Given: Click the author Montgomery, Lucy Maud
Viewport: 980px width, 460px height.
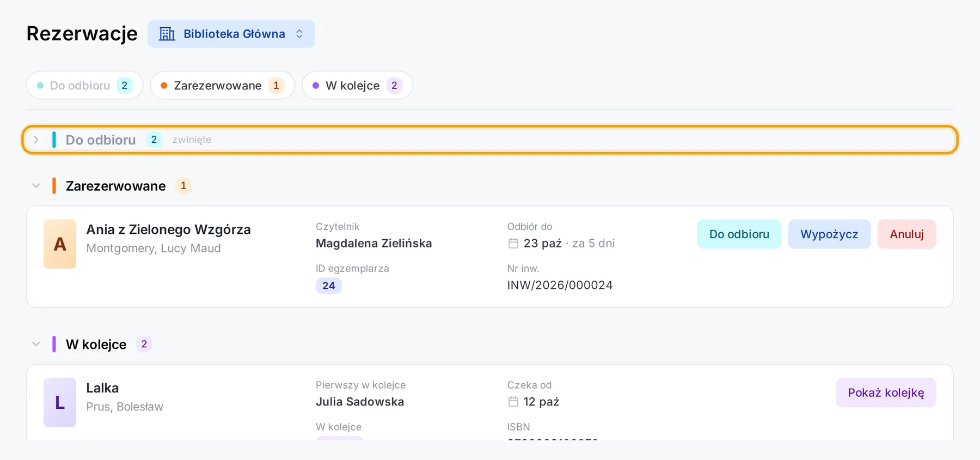Looking at the screenshot, I should point(154,249).
